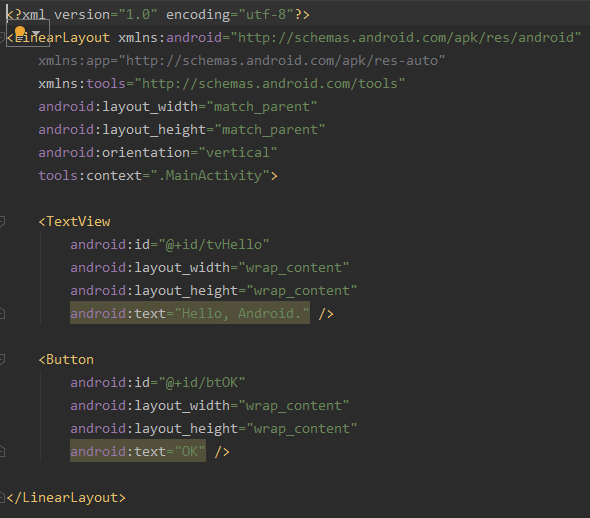This screenshot has height=518, width=590.
Task: Collapse the Button tag fold marker
Action: pyautogui.click(x=2, y=360)
